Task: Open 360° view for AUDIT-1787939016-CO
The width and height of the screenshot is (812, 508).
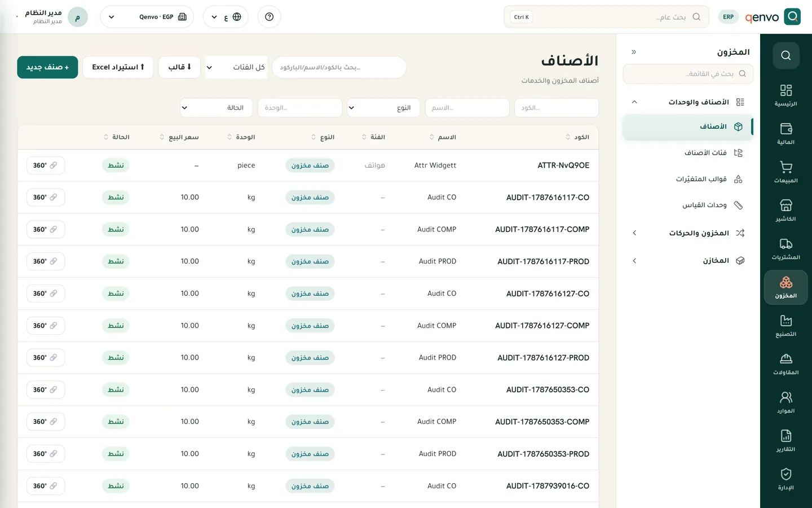Action: pos(45,486)
